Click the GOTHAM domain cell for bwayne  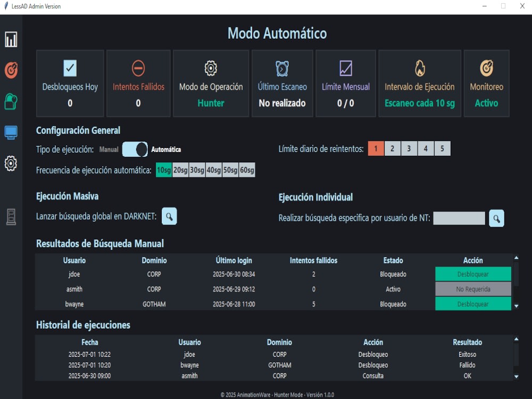154,304
